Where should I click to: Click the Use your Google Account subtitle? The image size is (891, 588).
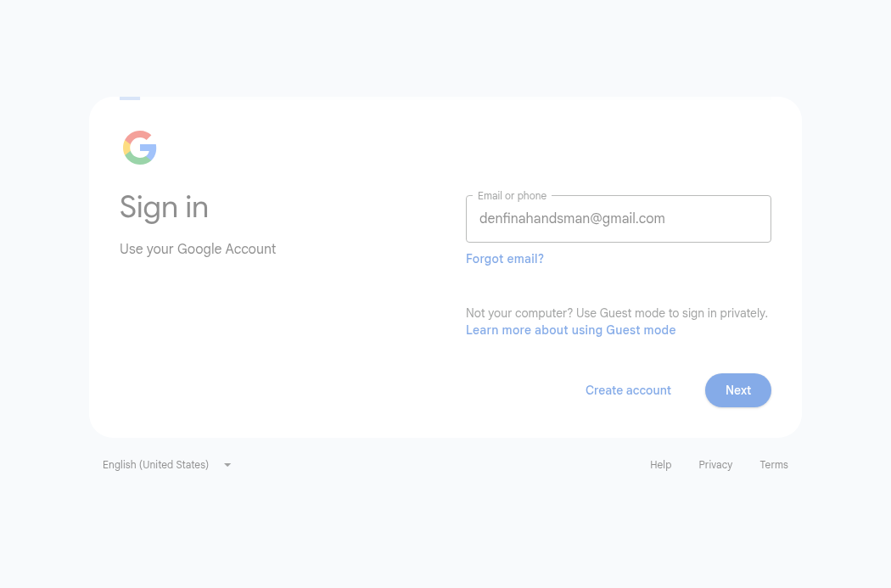coord(198,249)
